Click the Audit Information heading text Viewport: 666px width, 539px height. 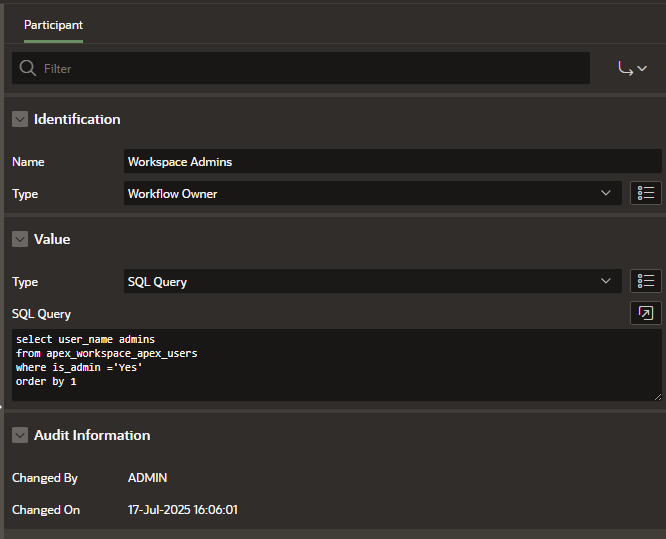pyautogui.click(x=92, y=435)
